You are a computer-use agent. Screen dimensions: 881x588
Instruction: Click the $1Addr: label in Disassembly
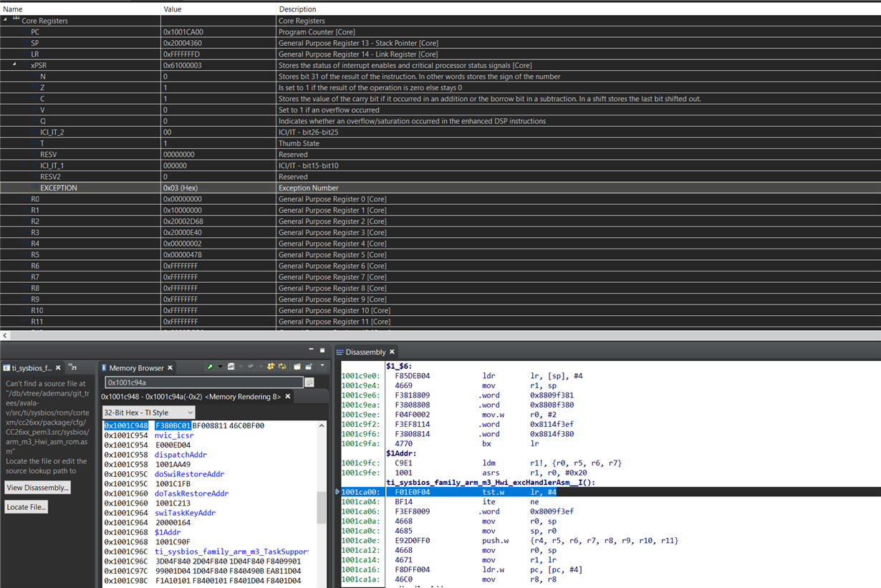pyautogui.click(x=401, y=453)
